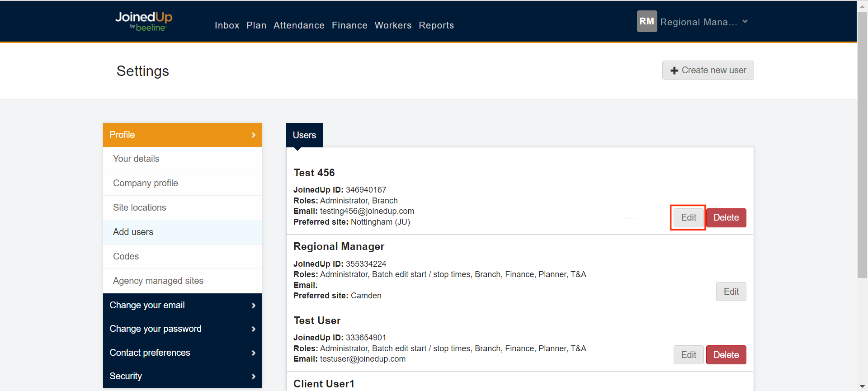Click the RM user avatar icon
The height and width of the screenshot is (391, 868).
pyautogui.click(x=646, y=21)
